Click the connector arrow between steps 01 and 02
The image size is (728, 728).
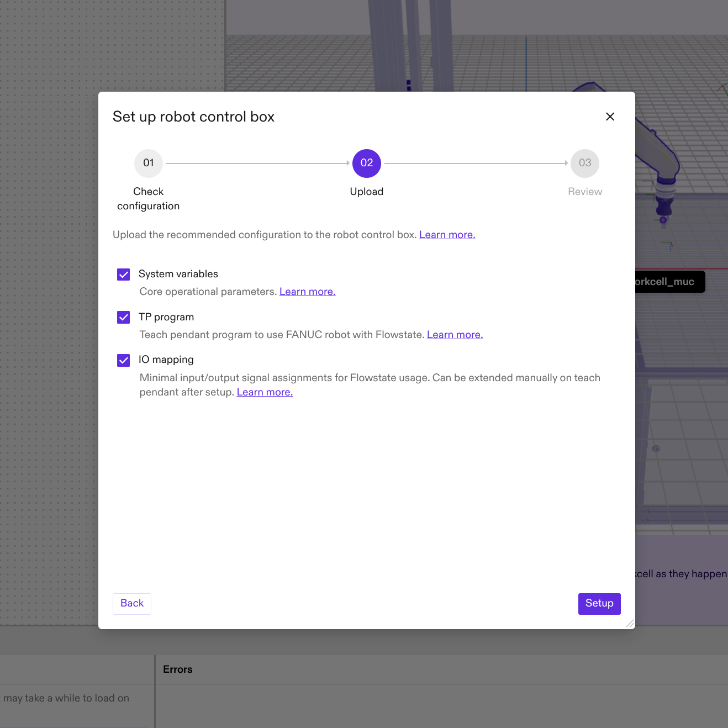(257, 163)
